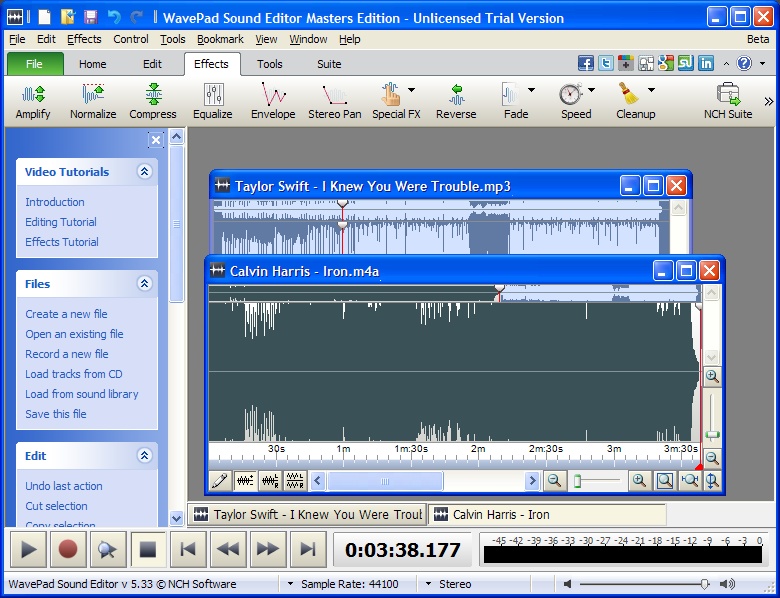This screenshot has width=780, height=598.
Task: Share via the StumbleUpon icon
Action: coord(685,63)
